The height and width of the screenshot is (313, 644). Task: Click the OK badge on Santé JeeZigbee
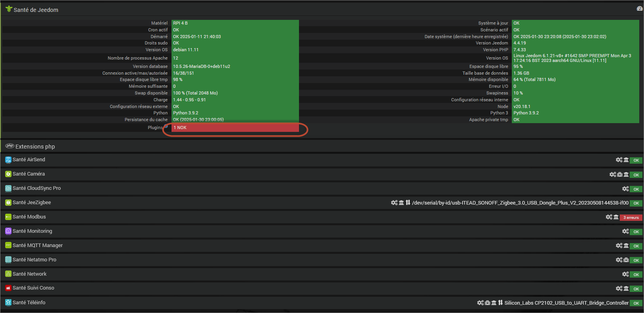(636, 203)
